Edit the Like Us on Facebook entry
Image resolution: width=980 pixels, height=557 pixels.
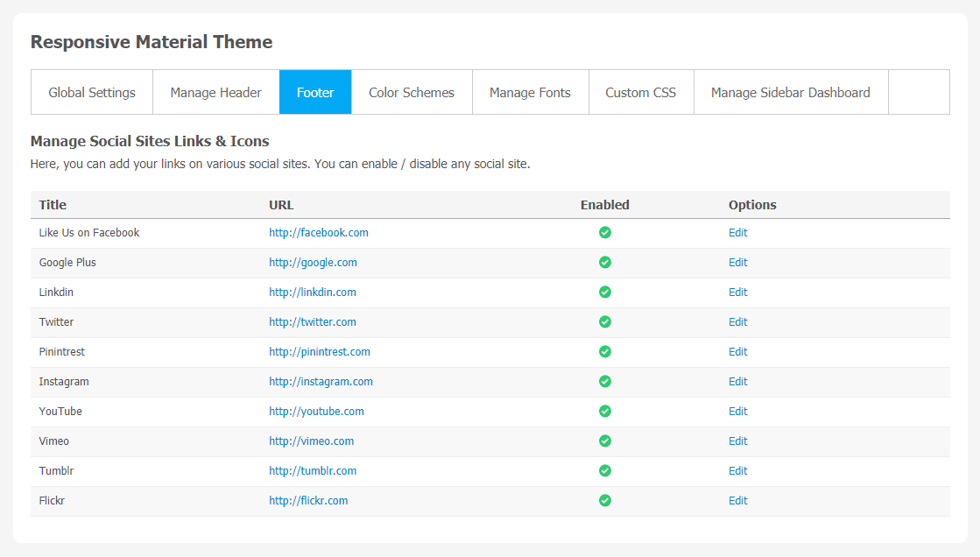click(x=738, y=233)
